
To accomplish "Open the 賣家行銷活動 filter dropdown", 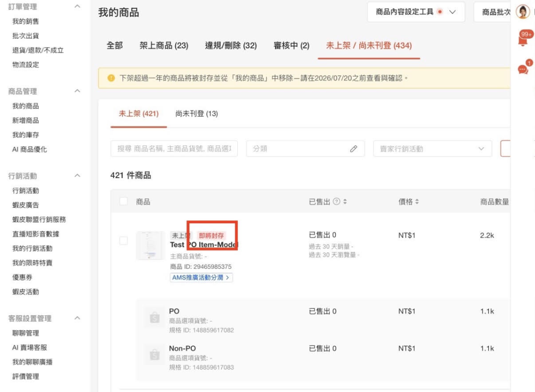I will point(432,148).
